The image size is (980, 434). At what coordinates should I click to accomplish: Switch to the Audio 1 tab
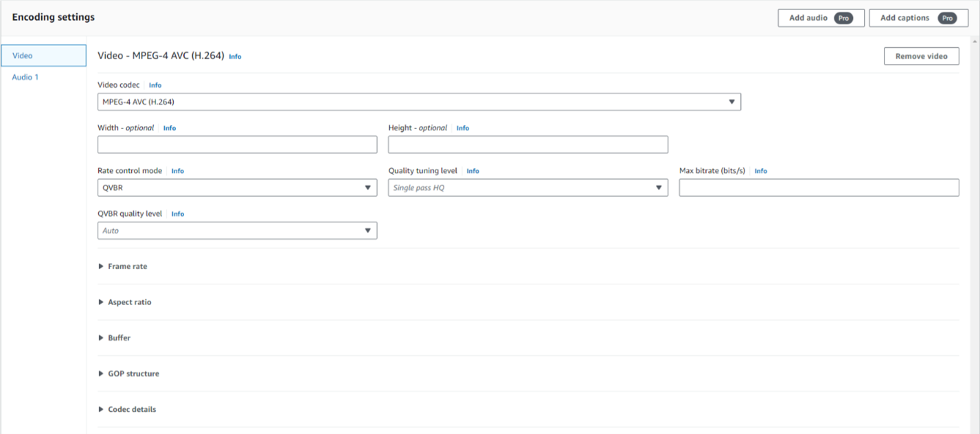coord(25,77)
